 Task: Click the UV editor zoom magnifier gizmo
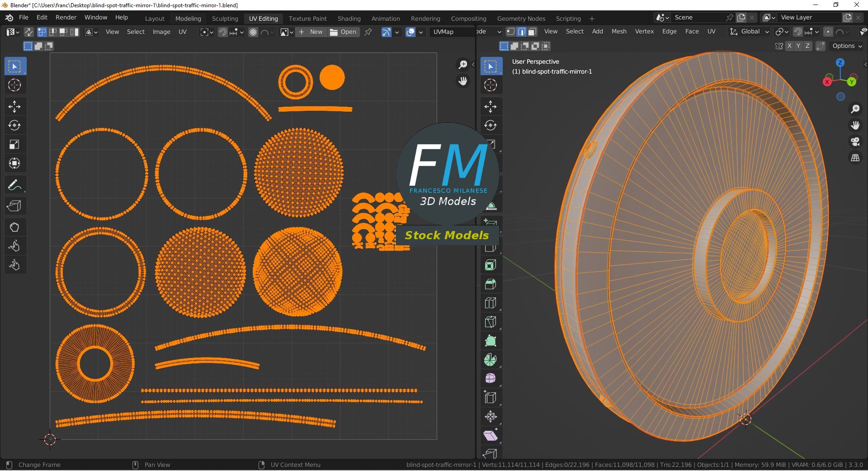463,65
